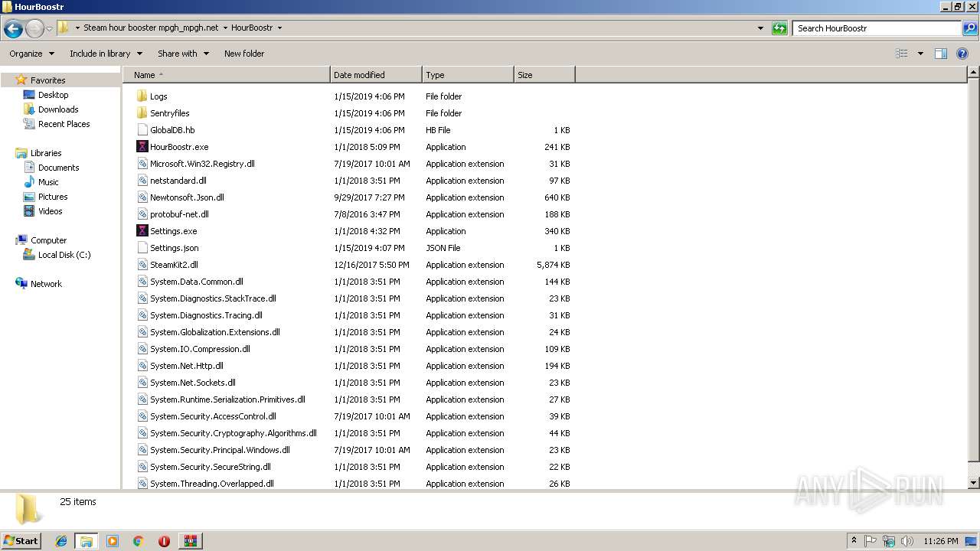
Task: Select System.Security.AccessControl.dll file name
Action: [x=213, y=416]
